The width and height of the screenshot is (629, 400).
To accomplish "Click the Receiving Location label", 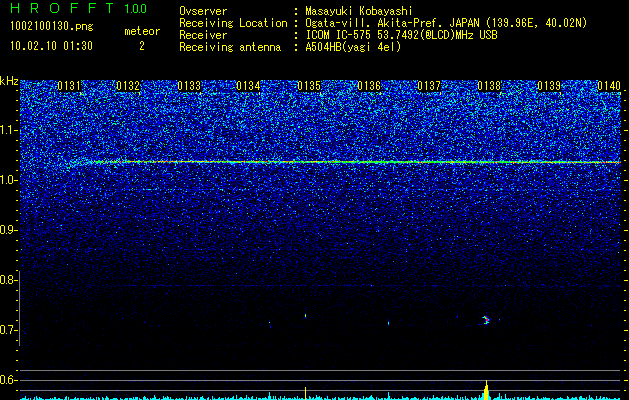I will tap(233, 23).
